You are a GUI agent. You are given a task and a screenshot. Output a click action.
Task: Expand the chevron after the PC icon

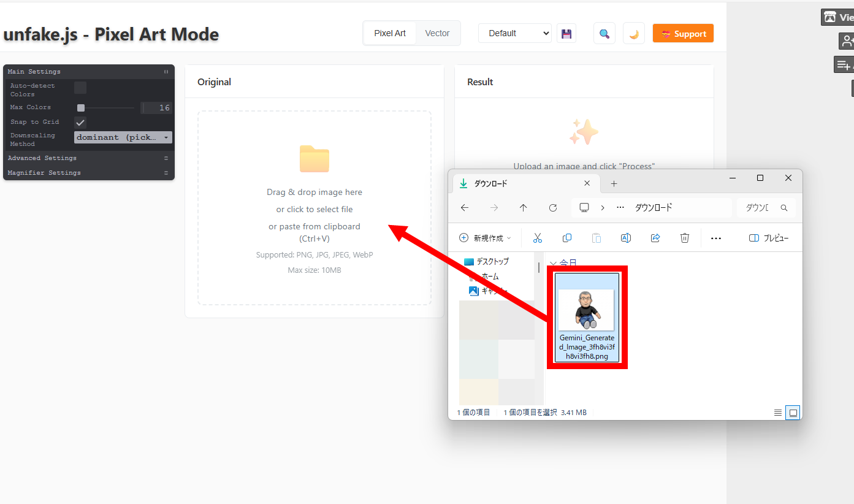pos(603,208)
